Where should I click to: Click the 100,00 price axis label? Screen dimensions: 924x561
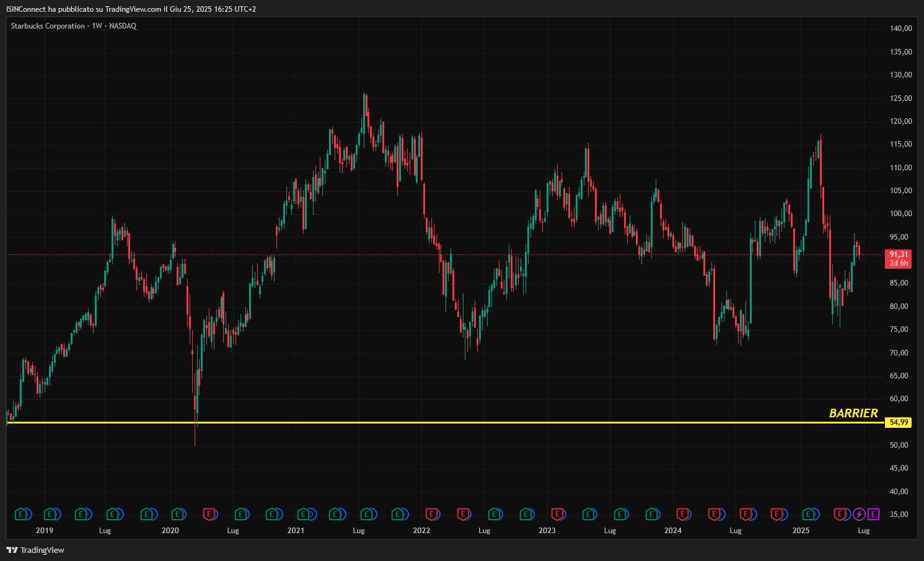pos(901,214)
